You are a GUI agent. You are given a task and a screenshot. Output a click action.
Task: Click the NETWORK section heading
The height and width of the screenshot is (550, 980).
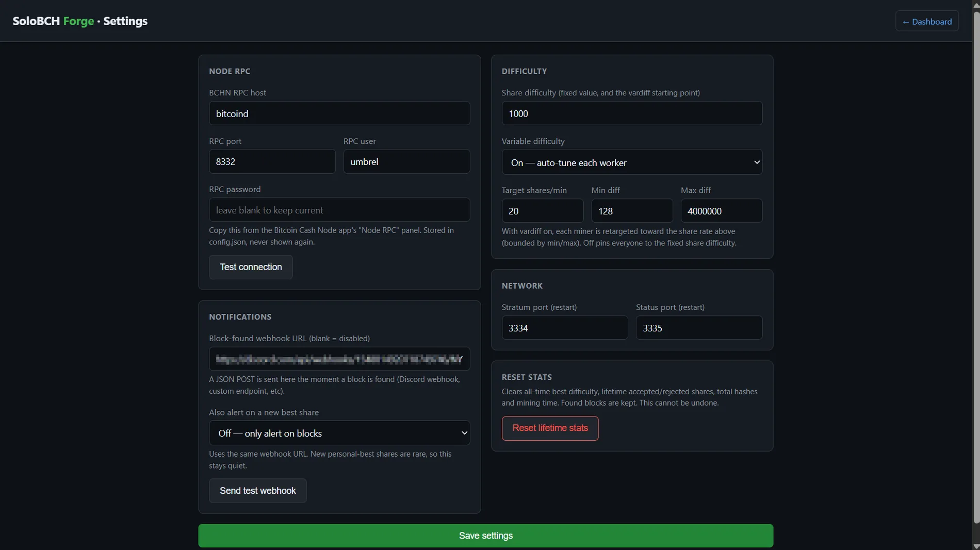[522, 286]
